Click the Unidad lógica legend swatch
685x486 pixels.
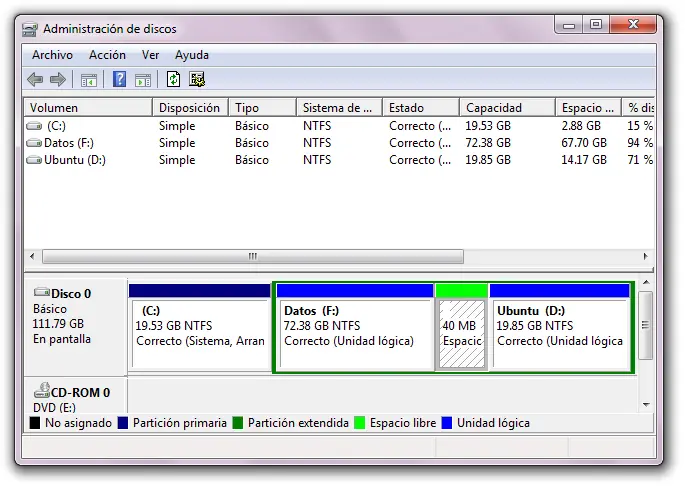tap(446, 423)
